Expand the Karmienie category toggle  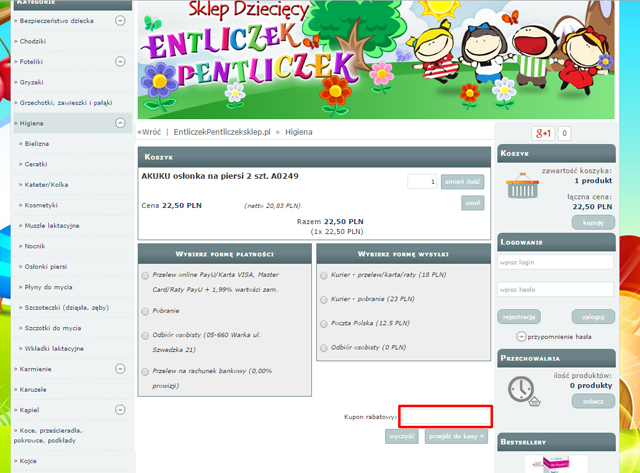coord(120,369)
